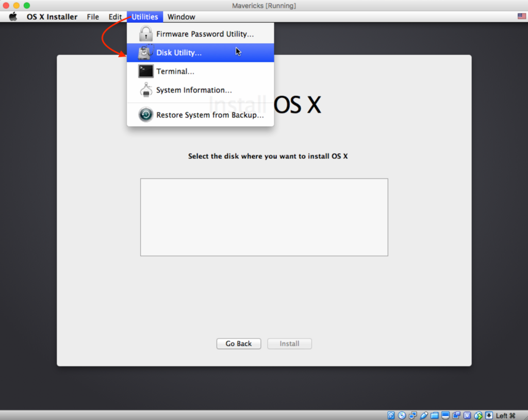
Task: Click the Go Back button
Action: click(238, 344)
